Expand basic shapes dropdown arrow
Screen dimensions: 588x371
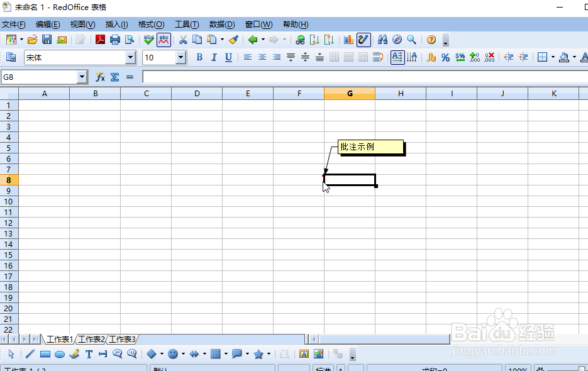pos(162,354)
